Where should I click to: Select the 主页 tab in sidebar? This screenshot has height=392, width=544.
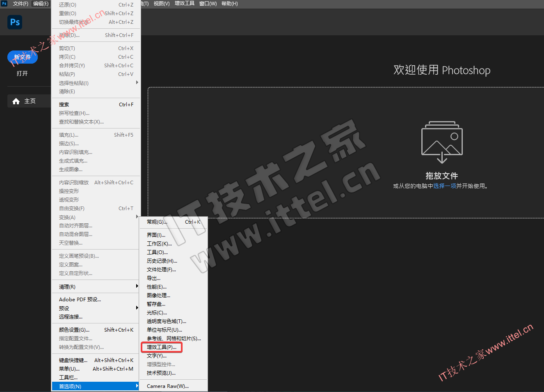(29, 101)
